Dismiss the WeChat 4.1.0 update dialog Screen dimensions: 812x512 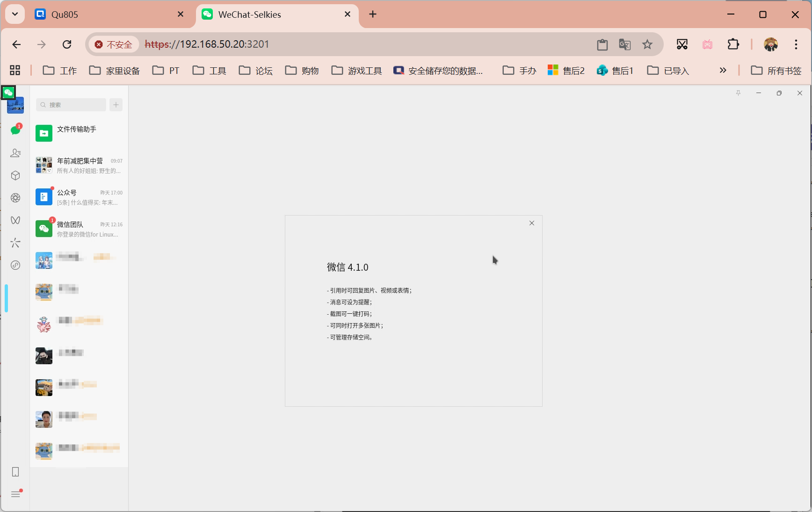tap(531, 223)
